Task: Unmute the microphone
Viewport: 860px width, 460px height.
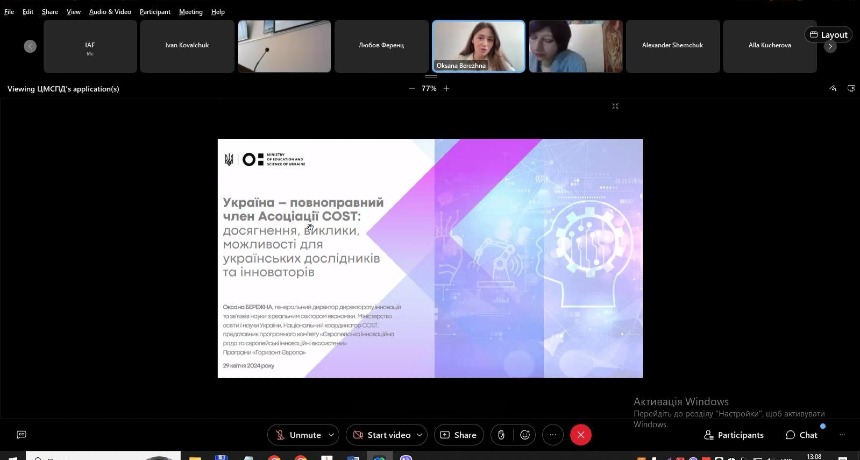Action: pos(298,435)
